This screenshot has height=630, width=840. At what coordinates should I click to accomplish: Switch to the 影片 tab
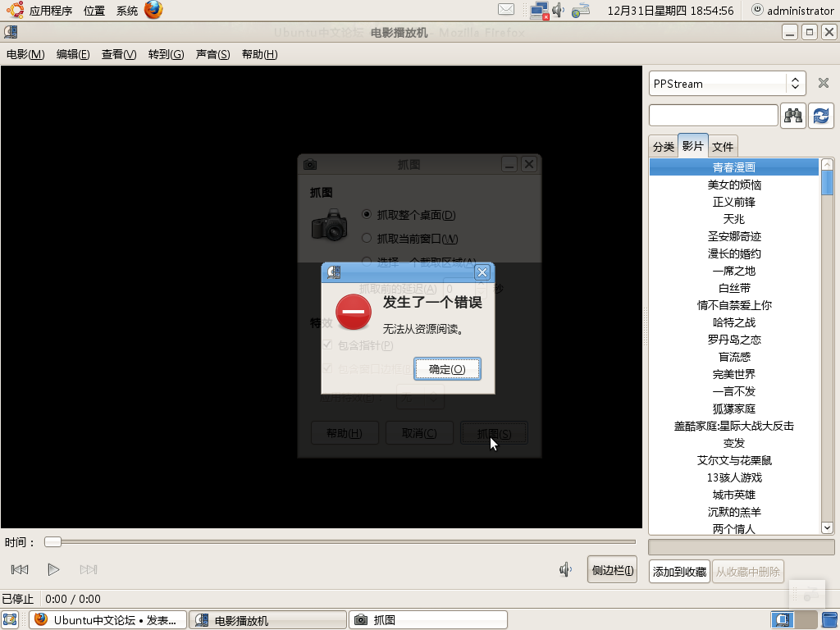(692, 145)
